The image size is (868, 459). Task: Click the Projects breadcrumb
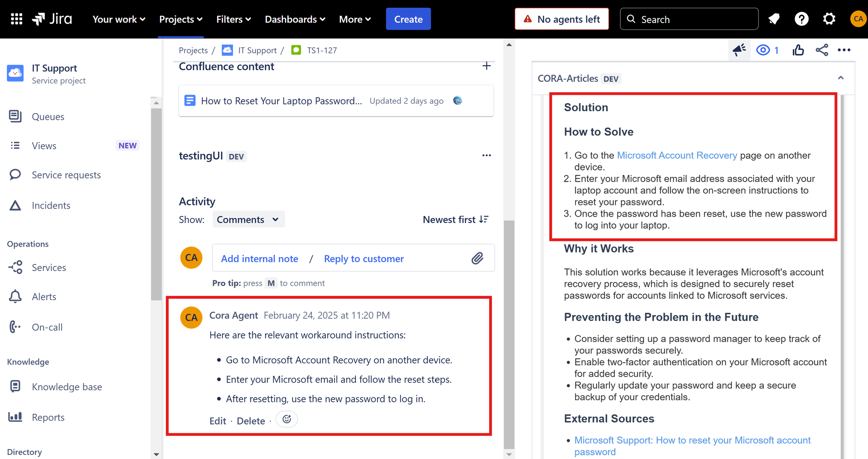click(193, 50)
